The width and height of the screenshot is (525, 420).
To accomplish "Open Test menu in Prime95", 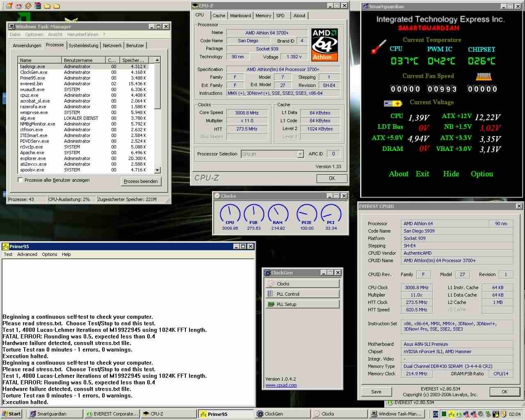I will click(8, 254).
